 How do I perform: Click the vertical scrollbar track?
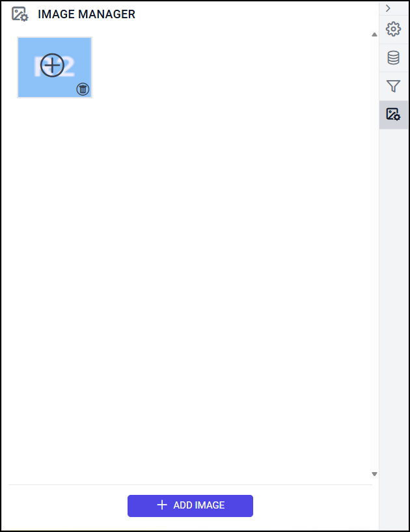(374, 254)
